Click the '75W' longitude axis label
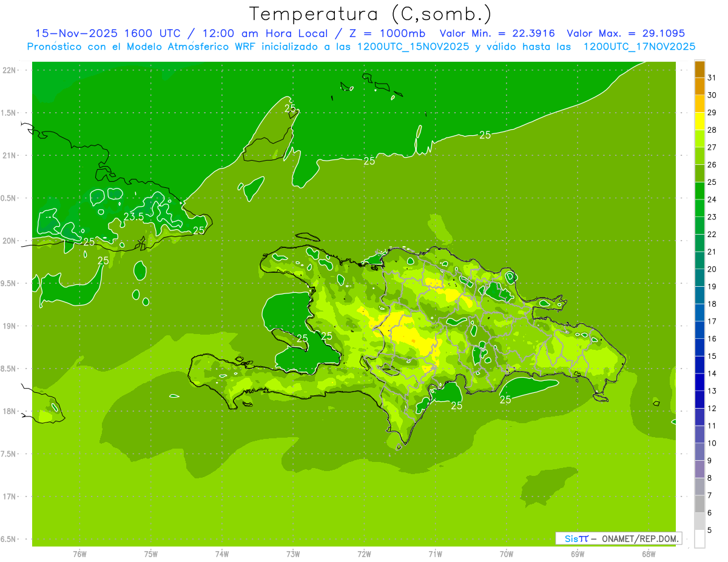The width and height of the screenshot is (728, 562). 150,554
